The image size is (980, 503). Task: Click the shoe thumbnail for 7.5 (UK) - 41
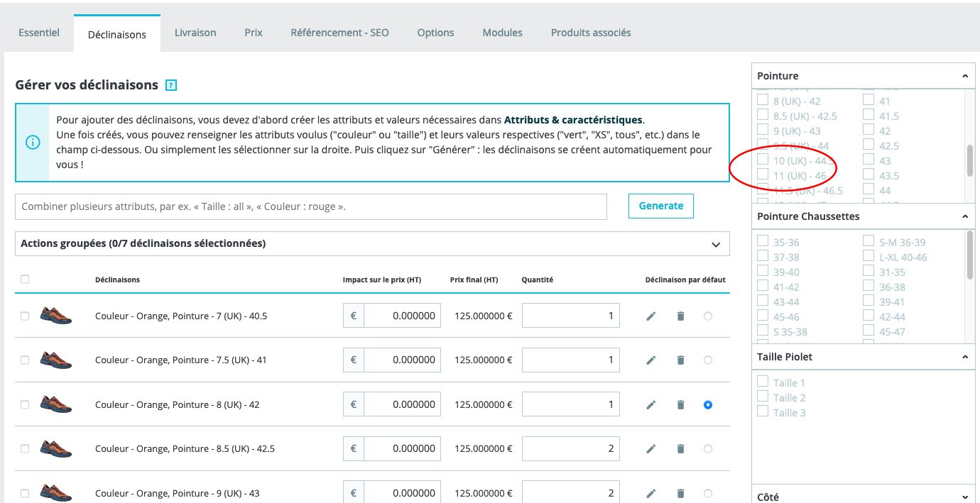pos(56,360)
